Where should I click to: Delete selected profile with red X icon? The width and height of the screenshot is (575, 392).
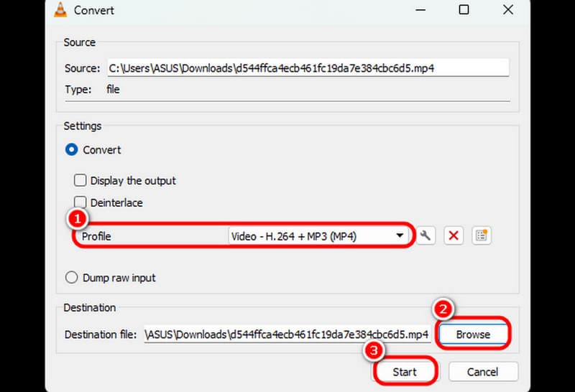(454, 235)
